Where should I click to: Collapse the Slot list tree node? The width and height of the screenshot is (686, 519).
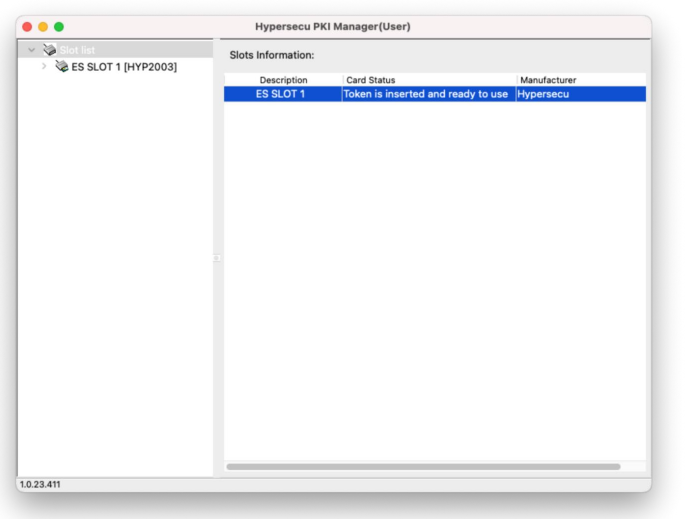(x=32, y=50)
